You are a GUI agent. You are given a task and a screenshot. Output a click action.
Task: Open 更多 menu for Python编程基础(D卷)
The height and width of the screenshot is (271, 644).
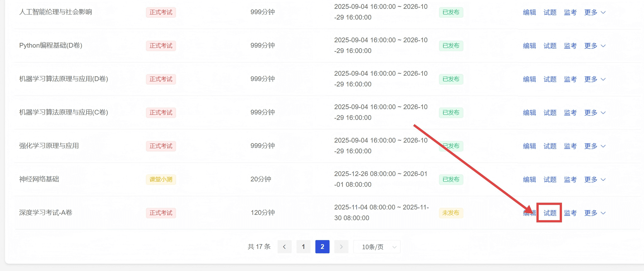click(x=594, y=46)
